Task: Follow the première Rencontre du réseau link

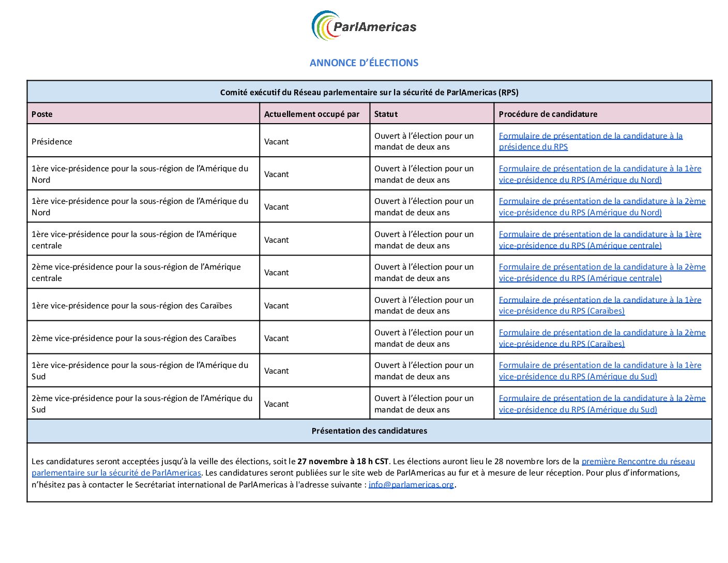Action: point(638,462)
